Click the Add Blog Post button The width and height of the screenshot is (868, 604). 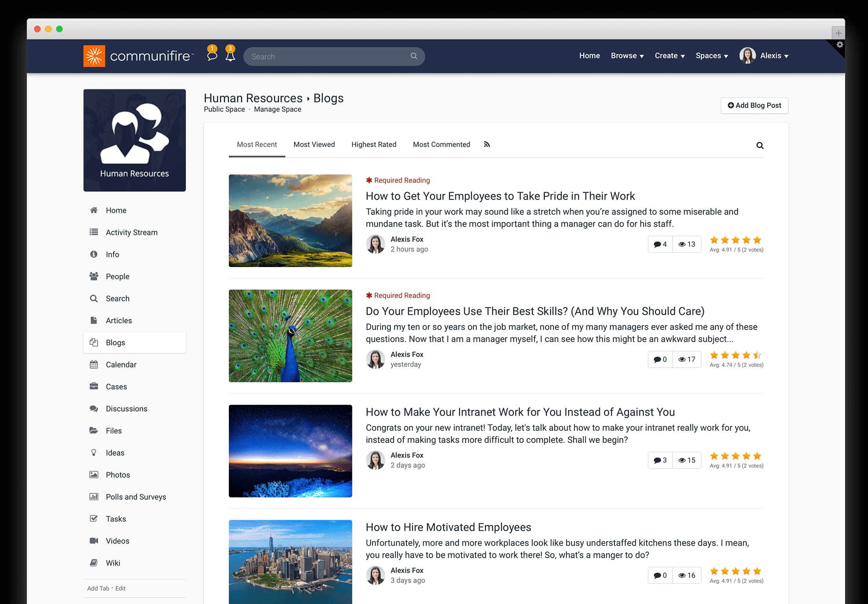754,106
